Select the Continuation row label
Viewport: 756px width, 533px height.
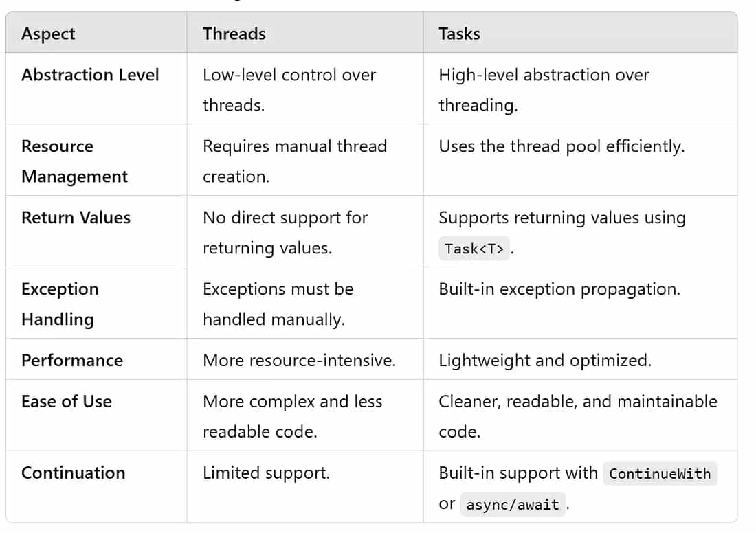(74, 473)
